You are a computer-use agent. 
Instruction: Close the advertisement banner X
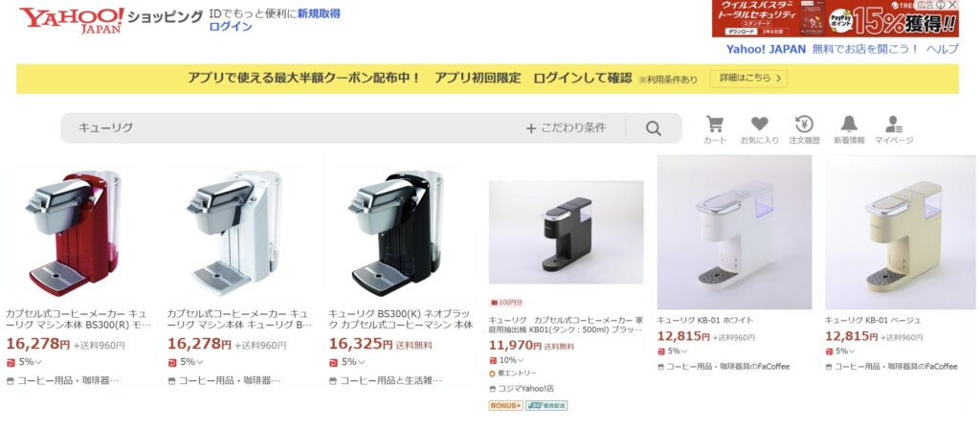point(952,5)
